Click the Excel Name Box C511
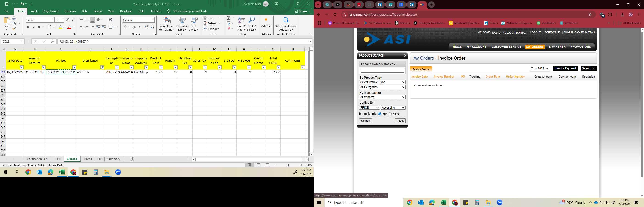 [x=12, y=41]
